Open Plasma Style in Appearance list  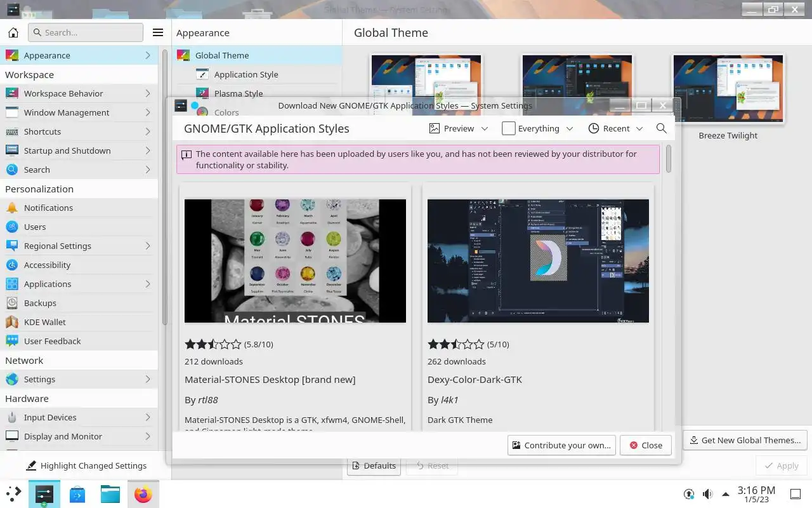coord(257,93)
